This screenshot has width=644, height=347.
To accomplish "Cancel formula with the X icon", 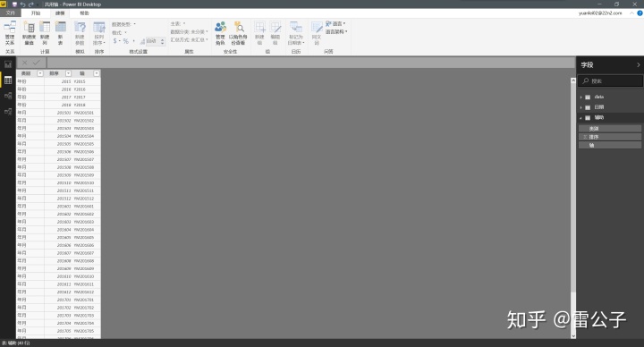I will coord(25,63).
